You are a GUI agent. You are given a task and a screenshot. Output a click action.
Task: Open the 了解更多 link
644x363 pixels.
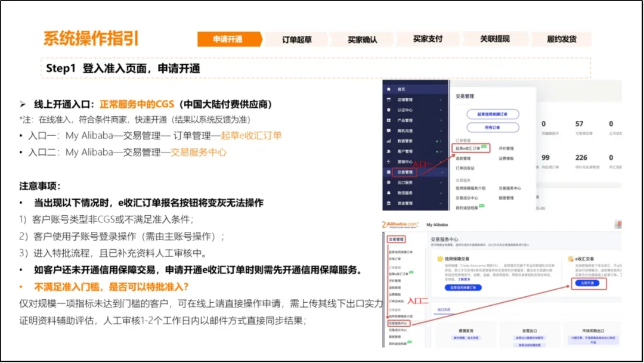pyautogui.click(x=464, y=280)
